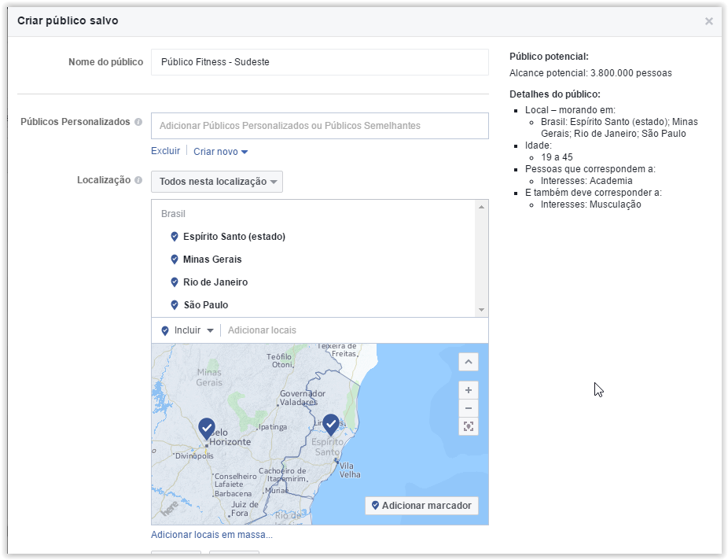The height and width of the screenshot is (560, 728).
Task: Select São Paulo location row
Action: click(314, 304)
